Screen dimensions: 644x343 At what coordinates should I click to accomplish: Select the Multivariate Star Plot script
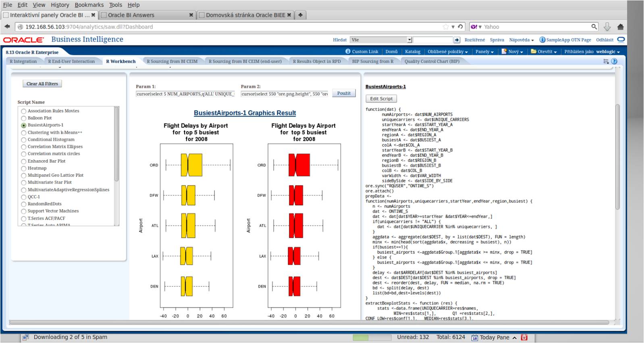pyautogui.click(x=24, y=183)
